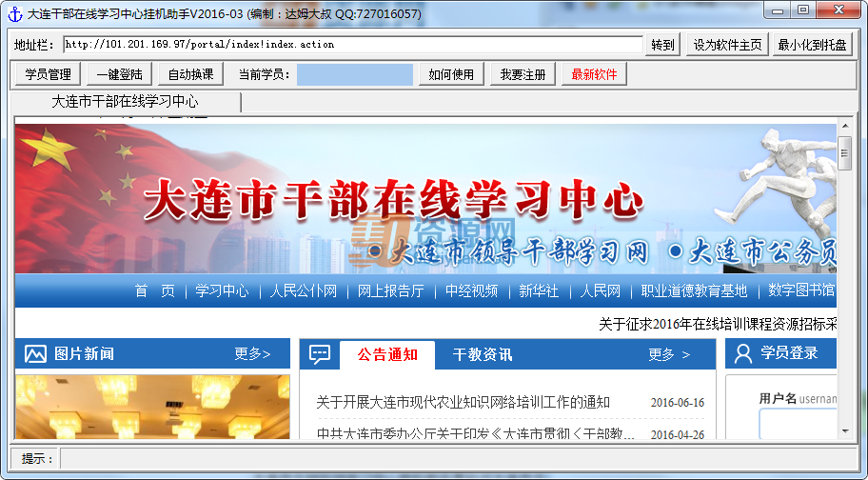Viewport: 868px width, 480px height.
Task: Switch to 干教资讯 tab
Action: point(483,355)
